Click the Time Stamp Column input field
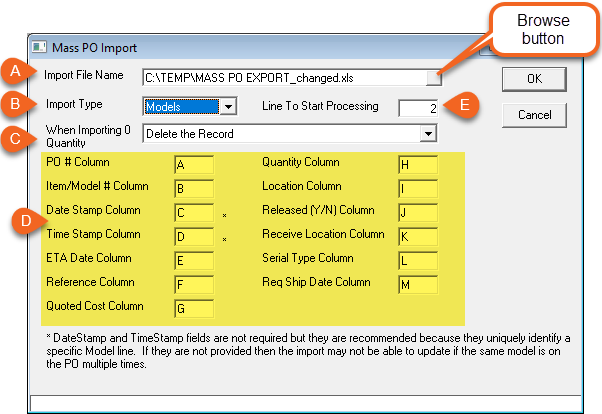The height and width of the screenshot is (414, 602). pos(194,237)
